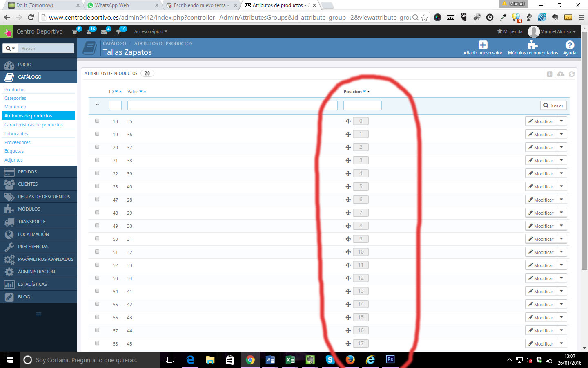Open the Ayuda help icon
The image size is (588, 368).
[x=570, y=45]
